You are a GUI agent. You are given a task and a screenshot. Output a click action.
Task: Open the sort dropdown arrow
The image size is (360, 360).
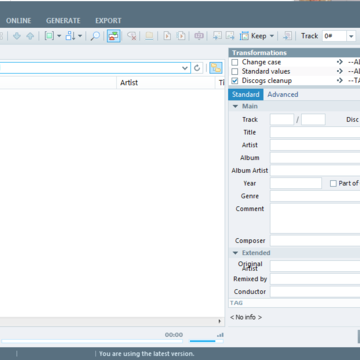point(80,36)
